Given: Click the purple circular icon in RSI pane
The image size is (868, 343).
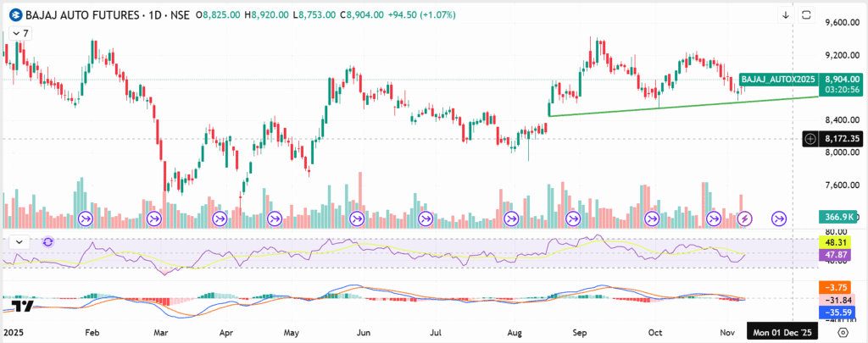Looking at the screenshot, I should tap(48, 241).
